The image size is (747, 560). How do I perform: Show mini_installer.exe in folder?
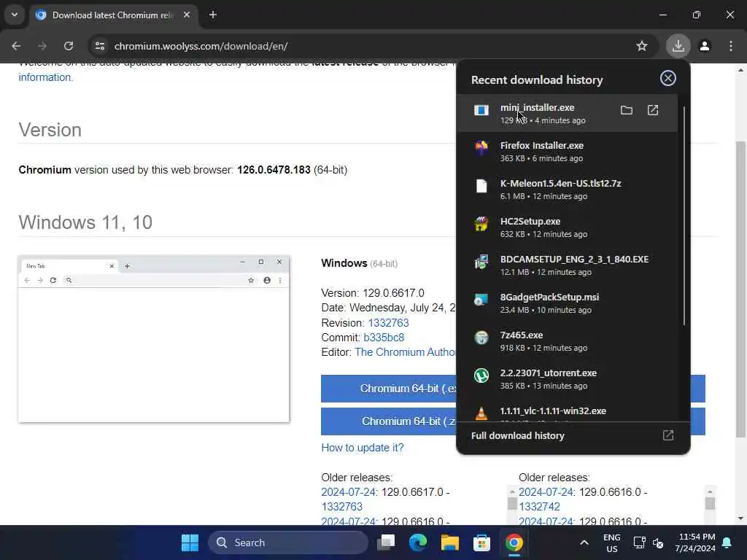[627, 111]
